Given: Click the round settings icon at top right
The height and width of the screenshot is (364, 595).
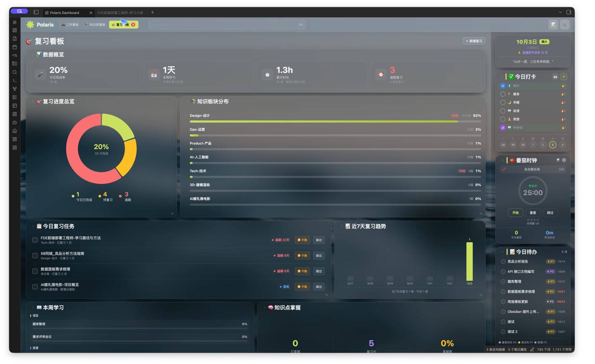Looking at the screenshot, I should click(565, 25).
